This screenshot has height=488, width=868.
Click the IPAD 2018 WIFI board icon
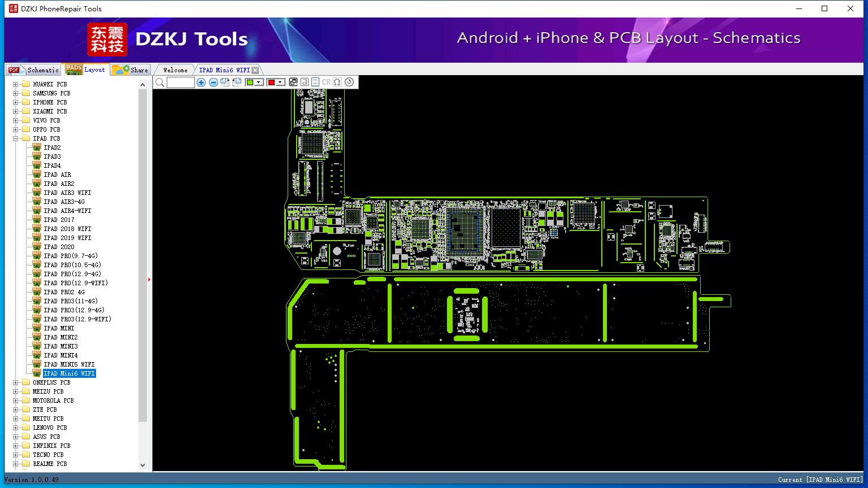[x=37, y=229]
